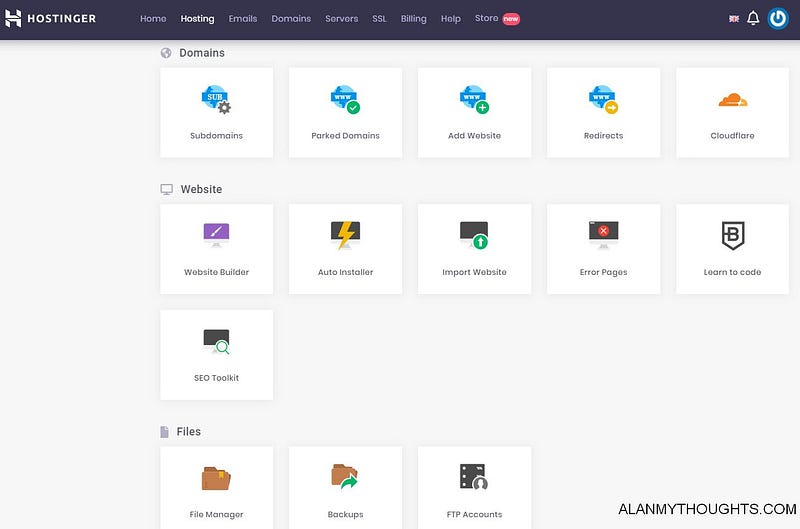The width and height of the screenshot is (800, 529).
Task: Click the FTP Accounts label
Action: click(x=474, y=515)
